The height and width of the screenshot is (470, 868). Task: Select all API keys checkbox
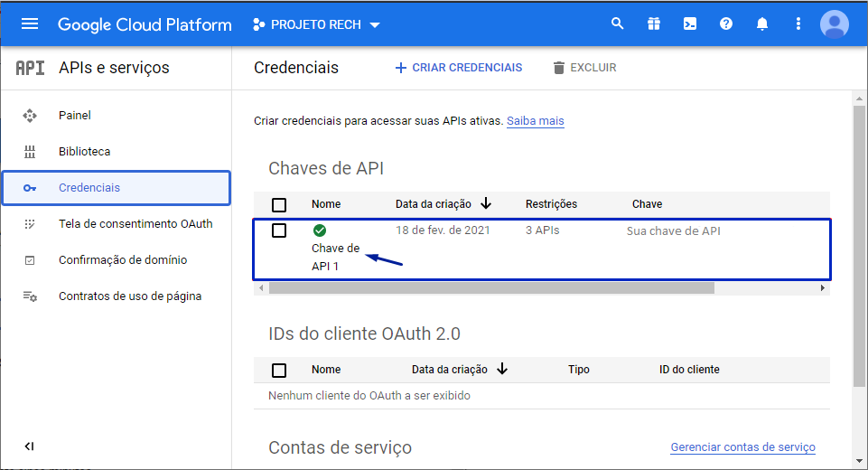279,204
